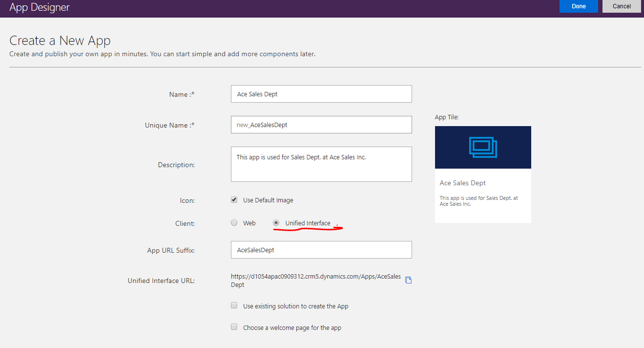Click the Create a New App heading
This screenshot has width=644, height=348.
[60, 41]
